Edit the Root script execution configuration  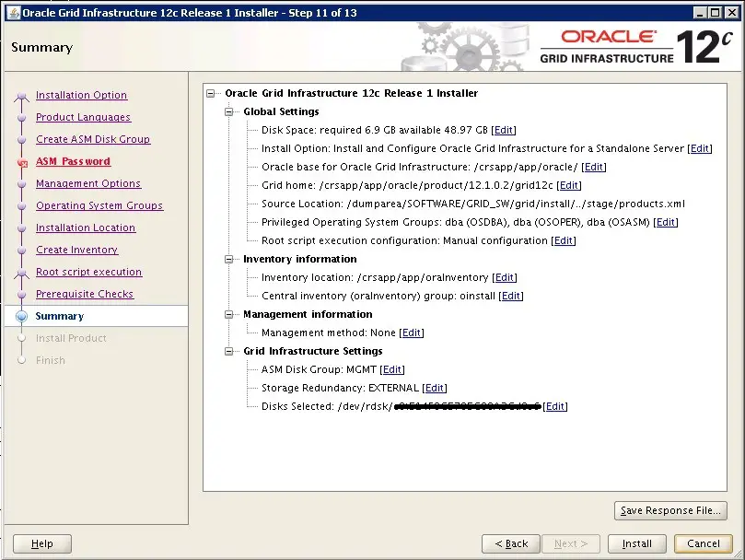pyautogui.click(x=564, y=241)
